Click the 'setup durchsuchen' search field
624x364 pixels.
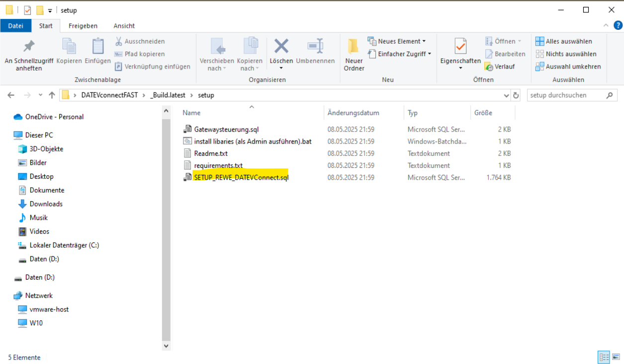coord(566,95)
